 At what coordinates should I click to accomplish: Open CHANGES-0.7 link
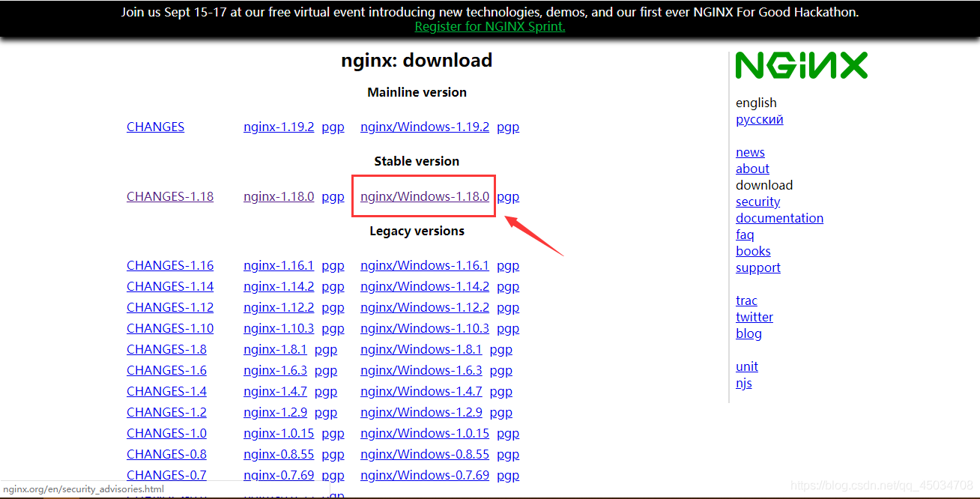click(x=166, y=475)
